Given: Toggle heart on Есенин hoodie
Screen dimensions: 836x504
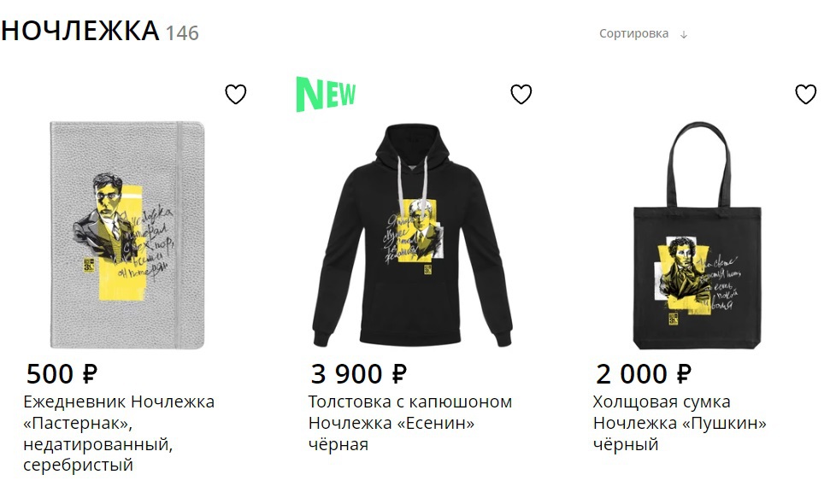Looking at the screenshot, I should coord(521,94).
